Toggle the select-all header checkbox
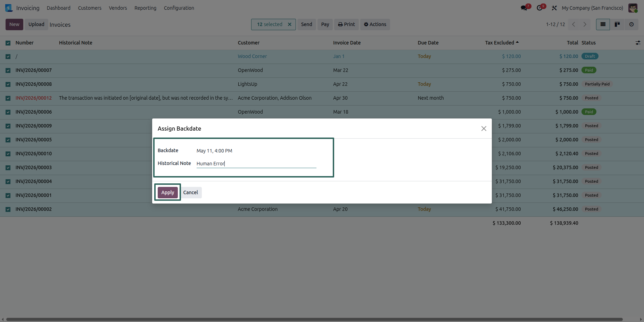This screenshot has height=322, width=644. coord(8,43)
